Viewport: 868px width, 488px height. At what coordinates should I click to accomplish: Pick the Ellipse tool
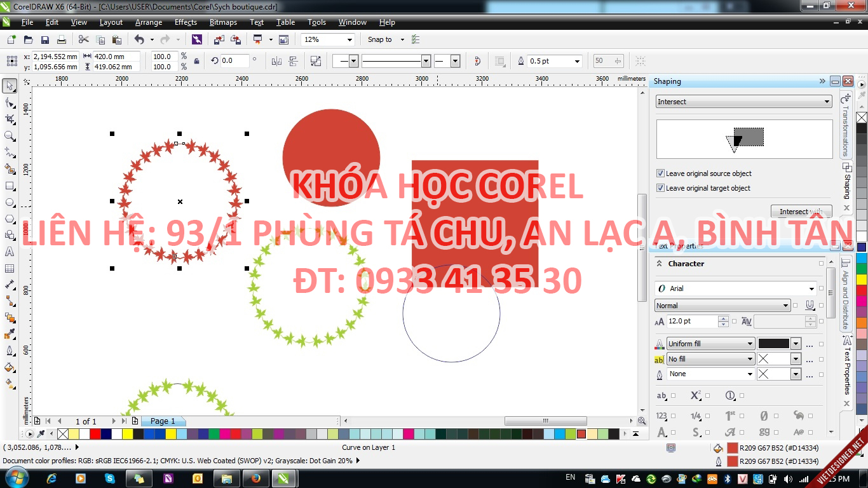(x=10, y=203)
